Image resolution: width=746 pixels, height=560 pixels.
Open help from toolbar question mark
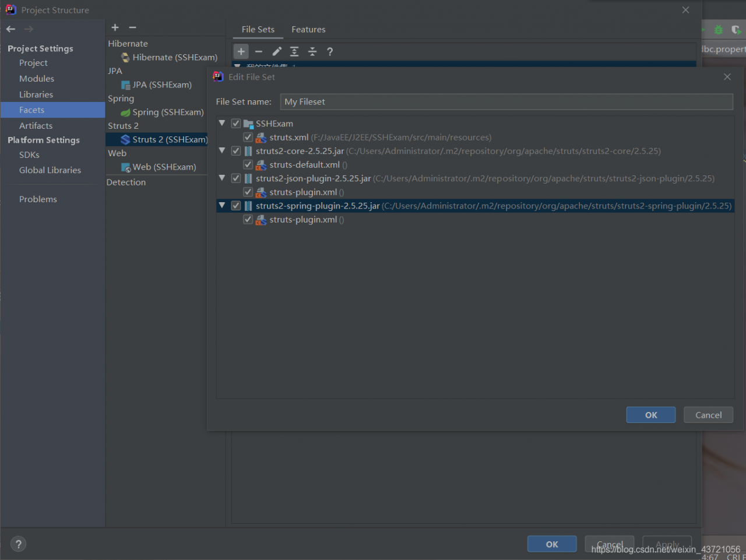[x=330, y=51]
